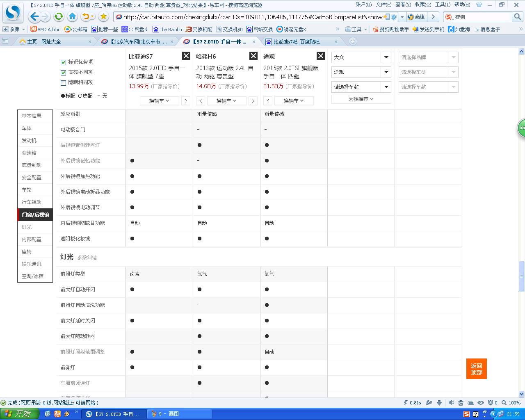Click the 高速 mode toggle in address bar
Image resolution: width=525 pixels, height=420 pixels.
tap(416, 17)
